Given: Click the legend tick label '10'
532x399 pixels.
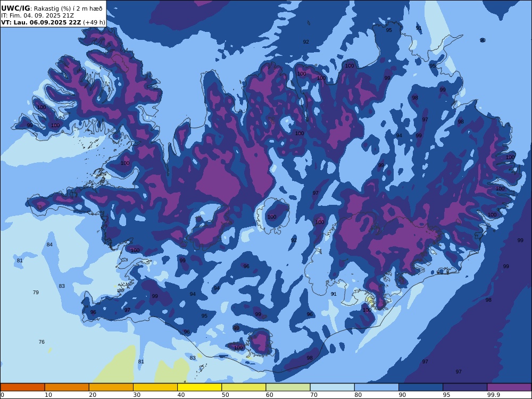Looking at the screenshot, I should click(48, 395).
